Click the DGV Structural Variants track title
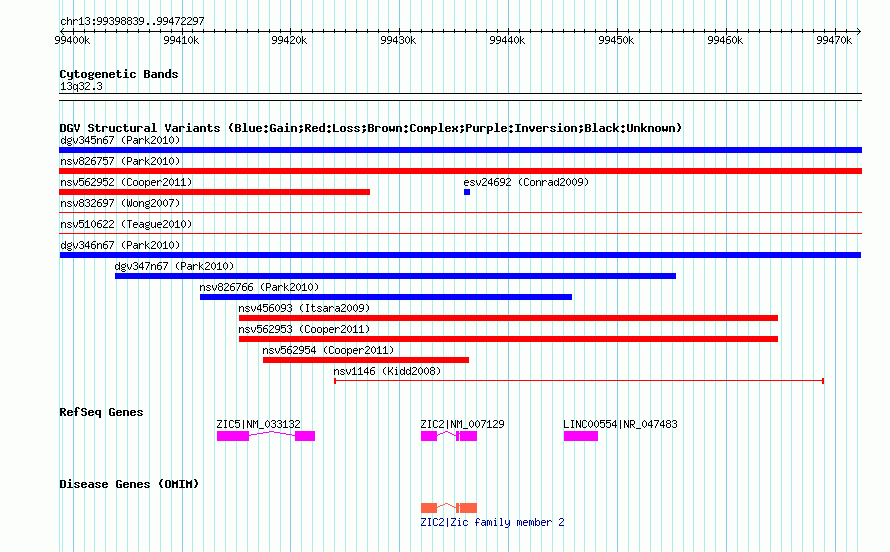Screen dimensions: 890x552 coord(371,128)
